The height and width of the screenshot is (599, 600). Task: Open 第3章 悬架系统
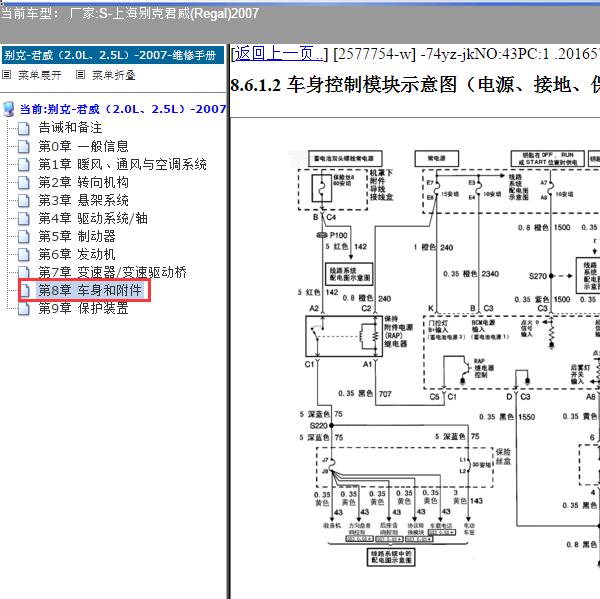coord(83,200)
